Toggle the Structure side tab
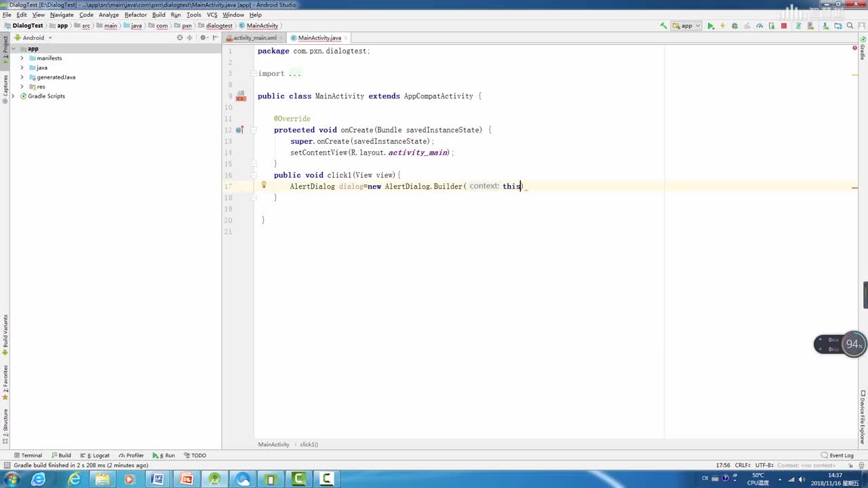 coord(5,427)
